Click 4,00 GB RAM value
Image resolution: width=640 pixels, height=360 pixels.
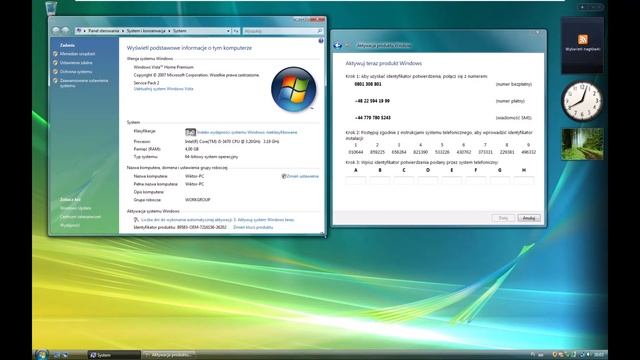(x=192, y=149)
